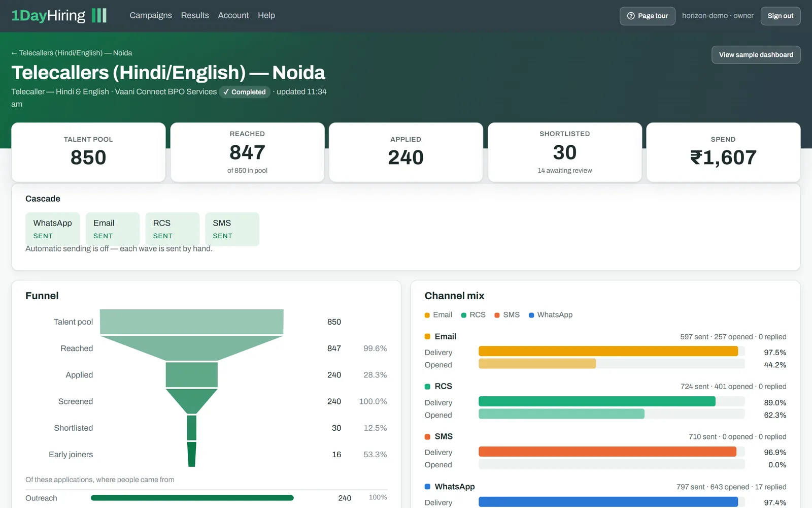Click the Shortlisted funnel label

(74, 428)
